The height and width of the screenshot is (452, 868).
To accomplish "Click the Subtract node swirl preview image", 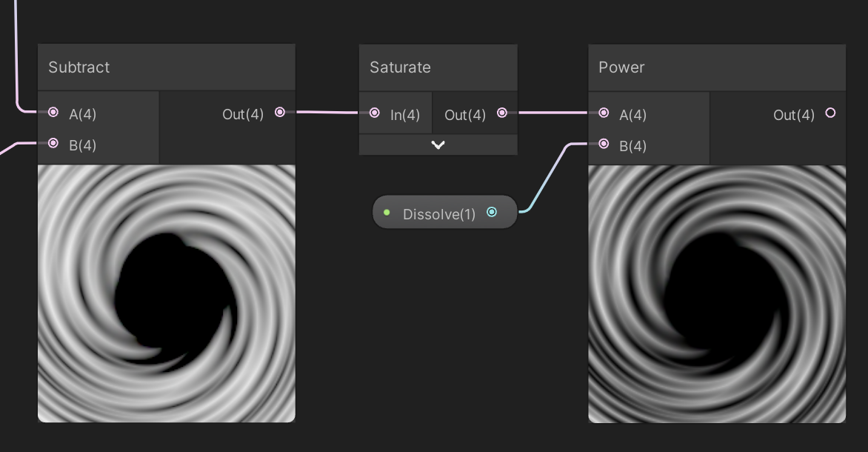I will tap(167, 293).
